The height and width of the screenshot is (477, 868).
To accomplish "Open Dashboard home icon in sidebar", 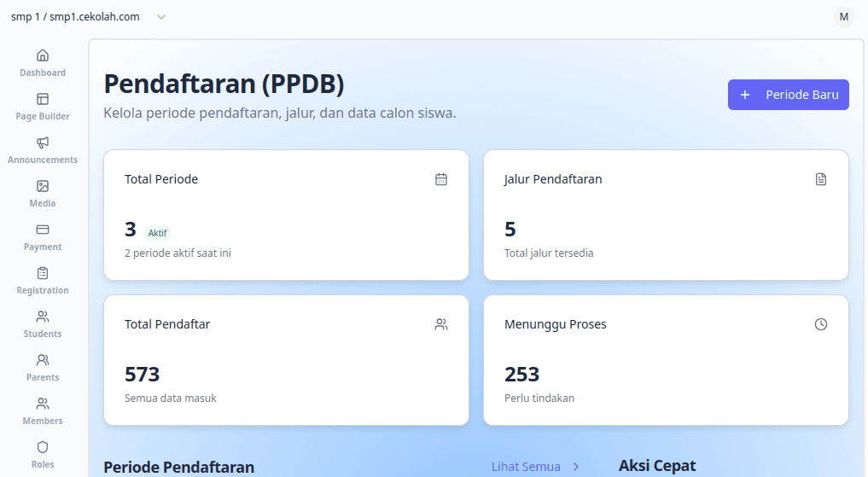I will coord(43,55).
